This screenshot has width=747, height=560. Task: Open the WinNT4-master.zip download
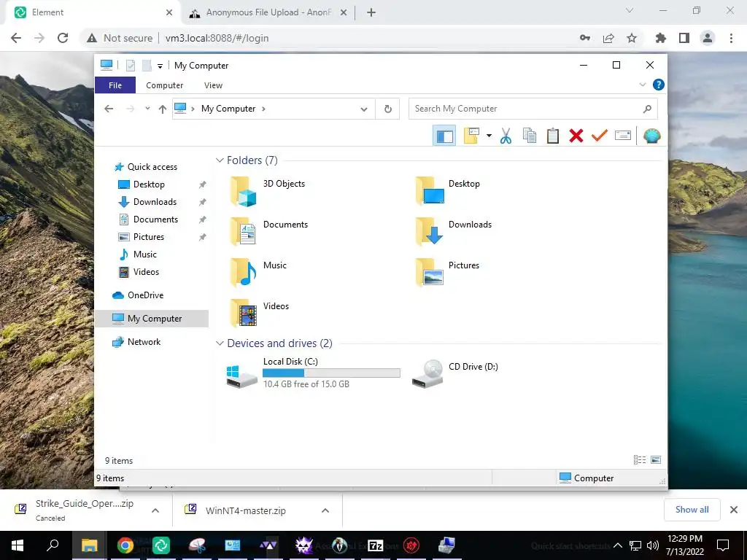click(x=245, y=510)
